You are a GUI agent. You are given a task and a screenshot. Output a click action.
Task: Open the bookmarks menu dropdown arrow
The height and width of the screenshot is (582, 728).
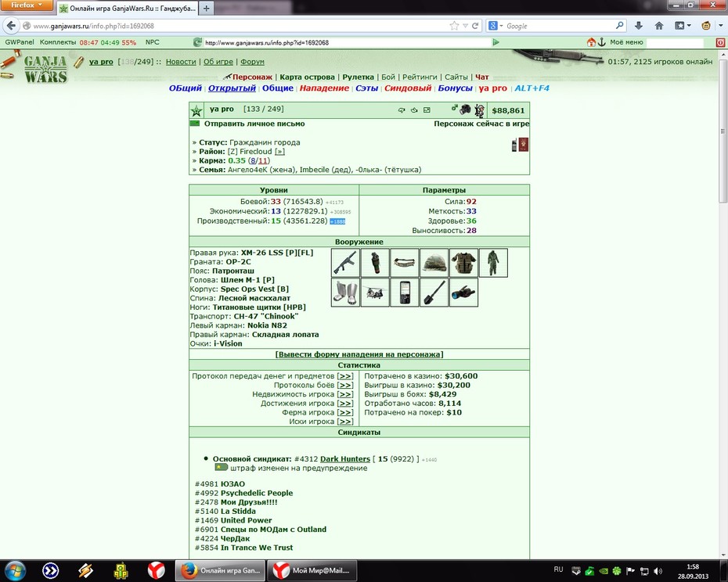689,26
